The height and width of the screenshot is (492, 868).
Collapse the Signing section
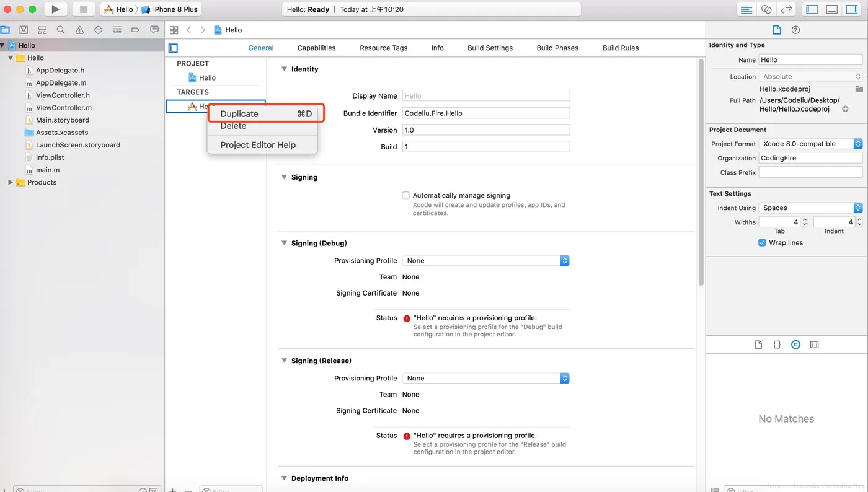point(285,177)
